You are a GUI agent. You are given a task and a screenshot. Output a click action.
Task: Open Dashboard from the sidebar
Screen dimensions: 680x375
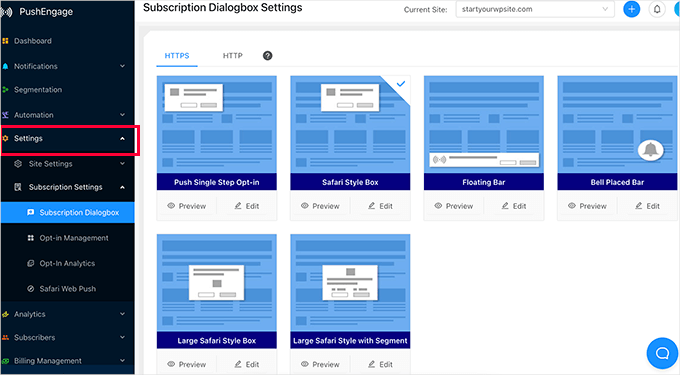(x=33, y=41)
